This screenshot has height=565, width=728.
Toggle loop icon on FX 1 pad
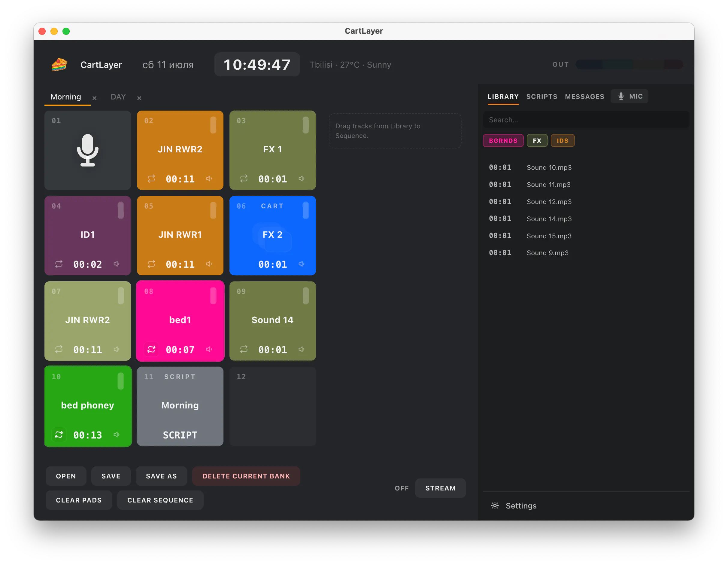click(244, 179)
